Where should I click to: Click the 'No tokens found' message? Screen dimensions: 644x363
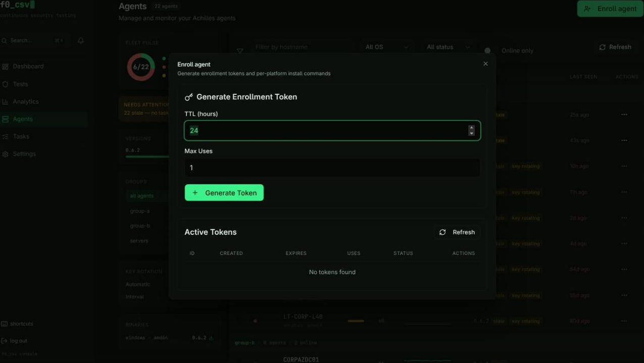(x=332, y=272)
